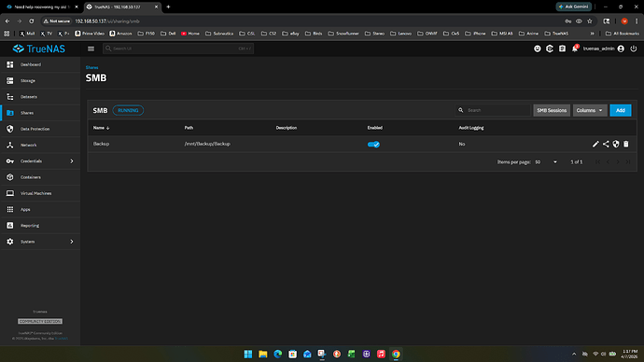Click the RUNNING service status badge
This screenshot has width=644, height=362.
pyautogui.click(x=128, y=110)
